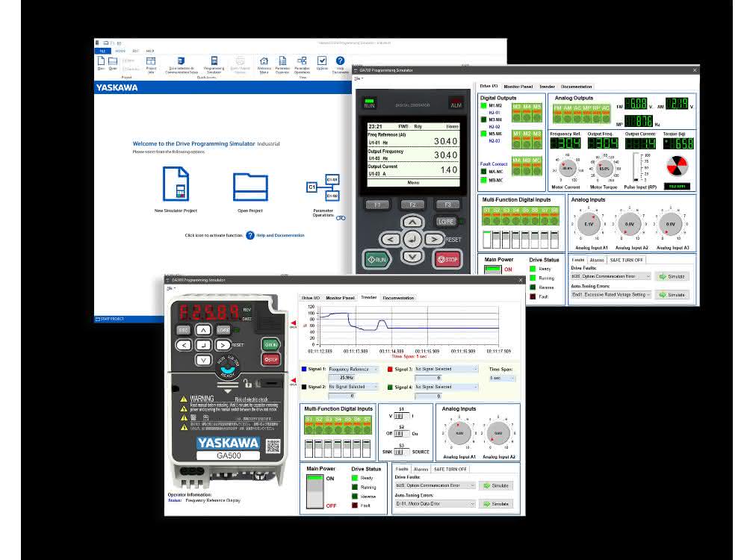Open GA700 Auto-Tuning Errors dropdown

pos(611,295)
